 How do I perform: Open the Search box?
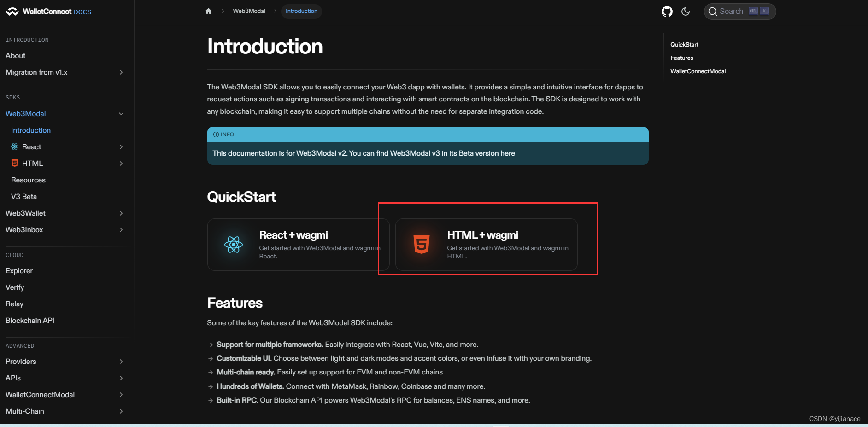(x=740, y=12)
